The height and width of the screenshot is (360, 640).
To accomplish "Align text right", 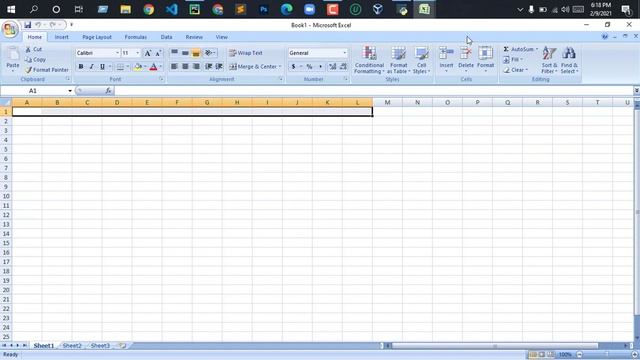I will point(196,66).
